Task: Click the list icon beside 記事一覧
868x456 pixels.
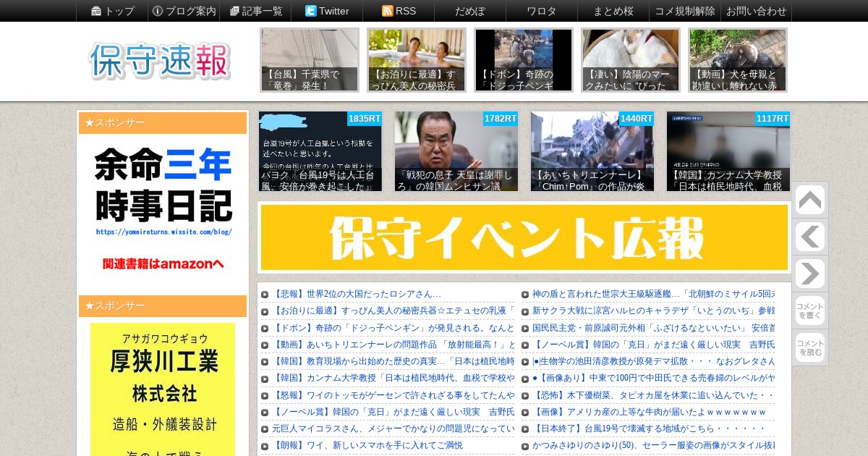Action: [x=234, y=11]
